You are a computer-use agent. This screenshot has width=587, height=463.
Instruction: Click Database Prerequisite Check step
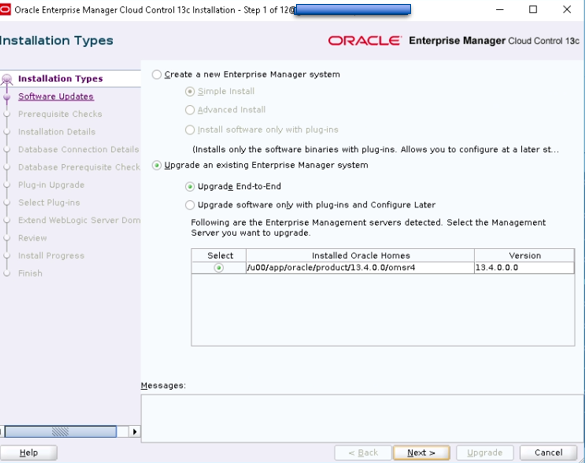79,167
